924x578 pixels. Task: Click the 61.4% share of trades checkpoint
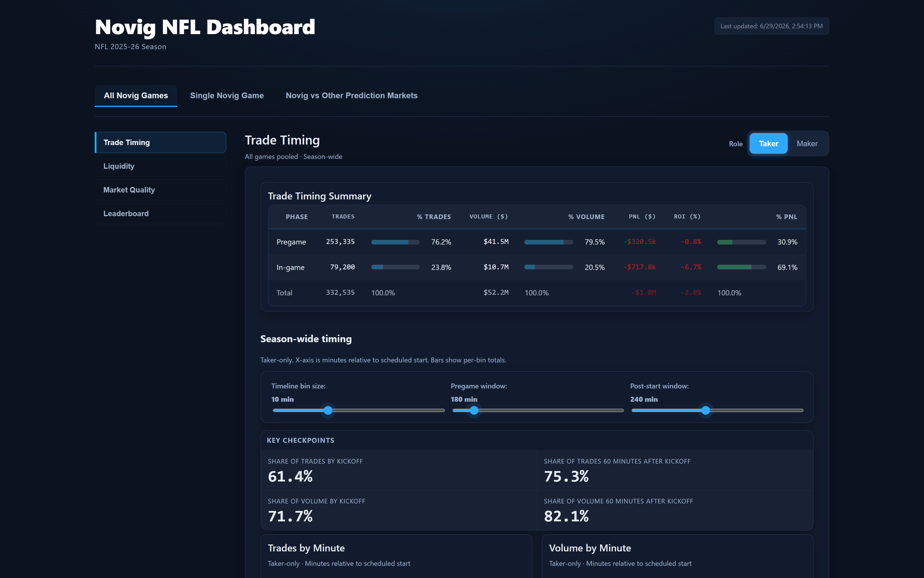coord(290,476)
